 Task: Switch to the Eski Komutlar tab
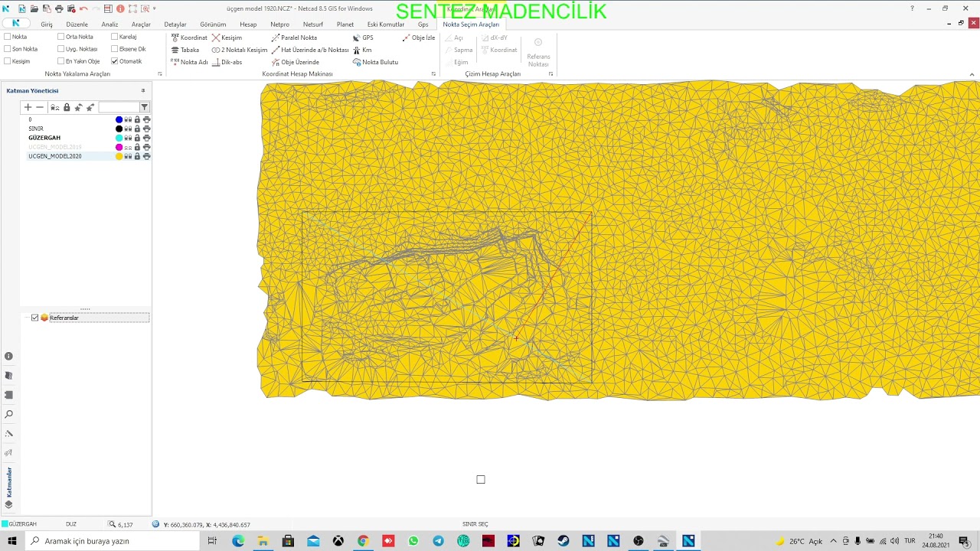(386, 24)
